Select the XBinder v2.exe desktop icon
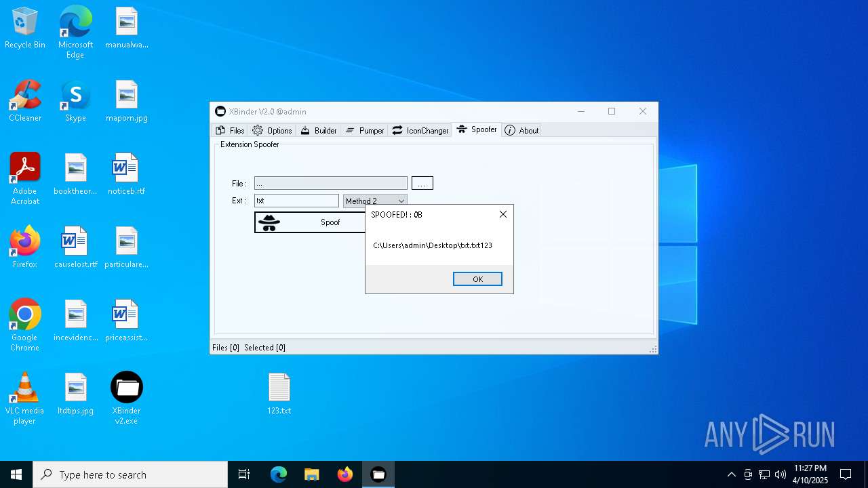Screen dimensions: 868x488 pyautogui.click(x=127, y=399)
